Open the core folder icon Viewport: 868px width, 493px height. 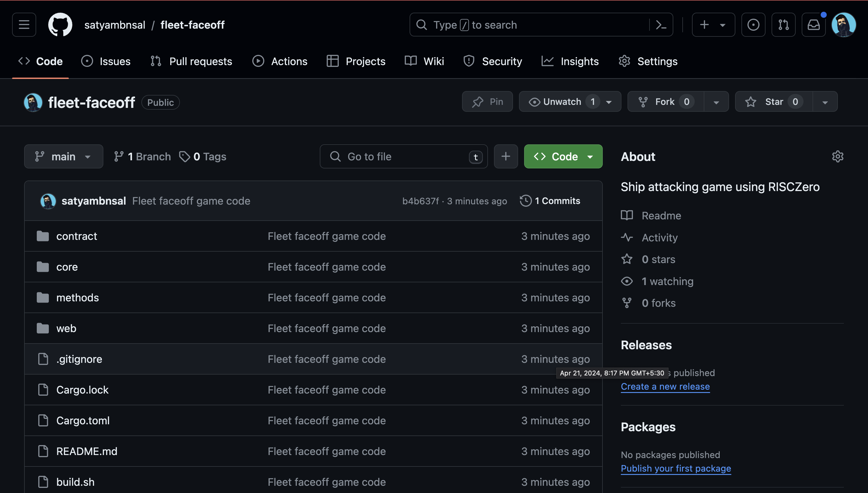coord(43,267)
